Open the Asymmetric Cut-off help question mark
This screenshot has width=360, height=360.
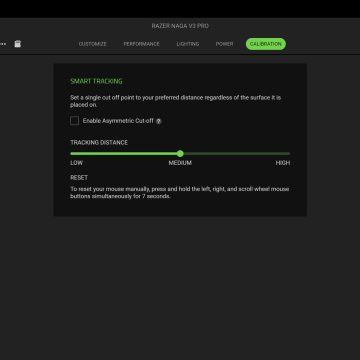click(x=159, y=121)
